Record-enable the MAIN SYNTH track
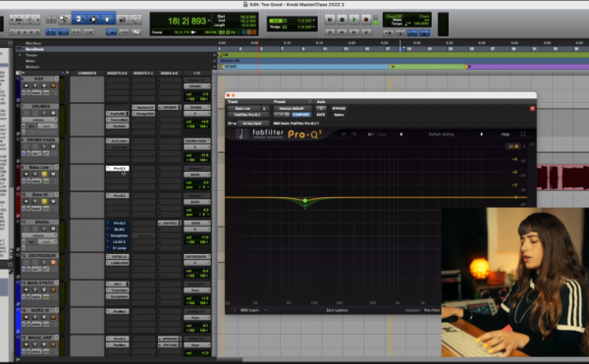Screen dimensions: 589x364 [26, 289]
